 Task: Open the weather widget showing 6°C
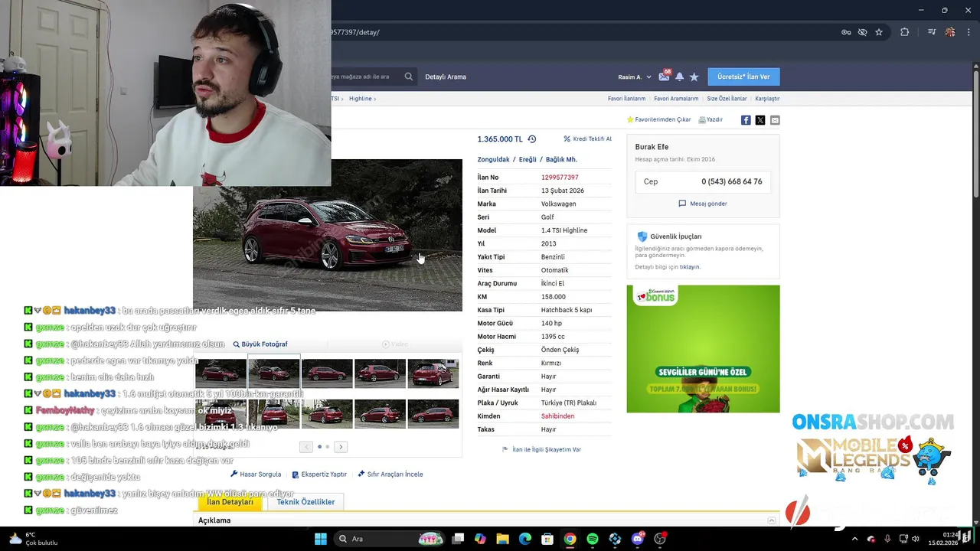tap(32, 539)
